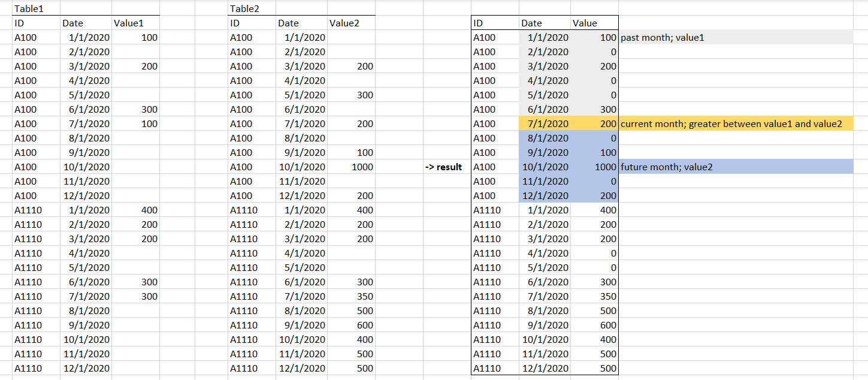Click Table2's first A1110 ID cell
The width and height of the screenshot is (868, 380).
click(x=252, y=210)
